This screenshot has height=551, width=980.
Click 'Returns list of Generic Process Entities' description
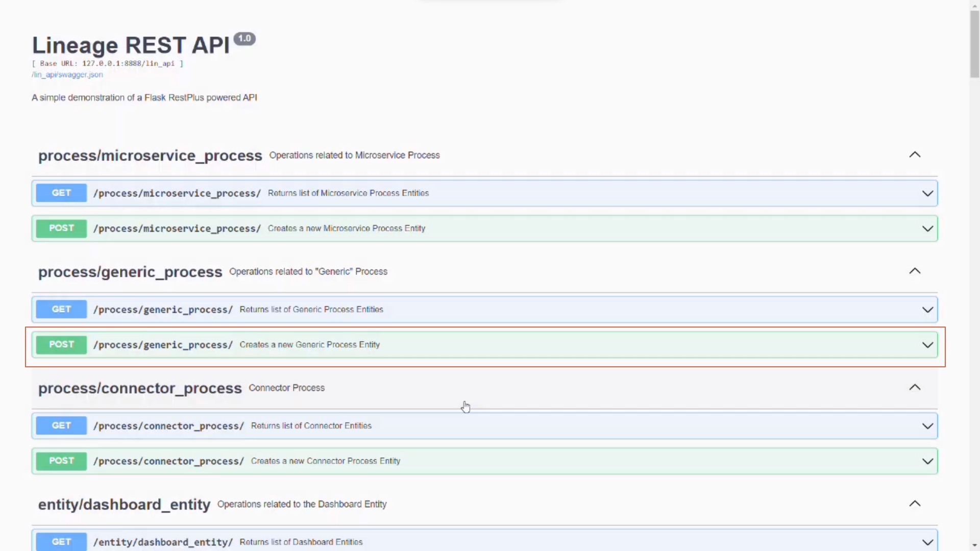tap(311, 310)
